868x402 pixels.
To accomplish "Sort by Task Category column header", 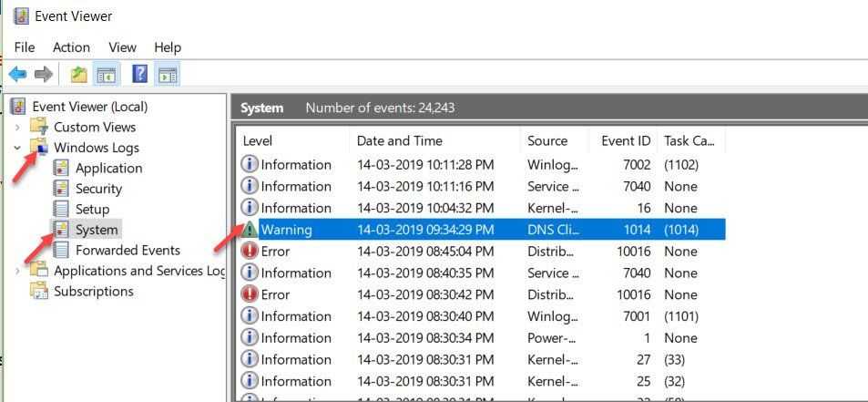I will click(691, 140).
